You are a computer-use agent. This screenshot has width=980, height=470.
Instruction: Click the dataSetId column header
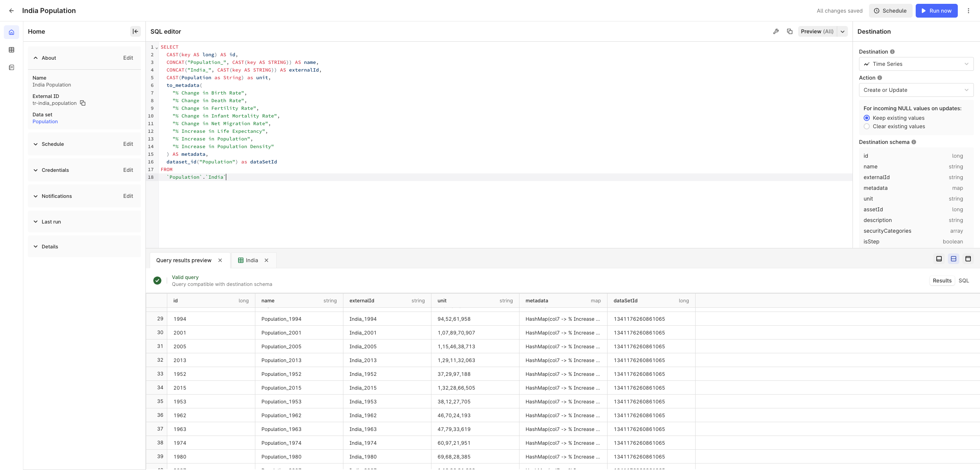(x=651, y=300)
